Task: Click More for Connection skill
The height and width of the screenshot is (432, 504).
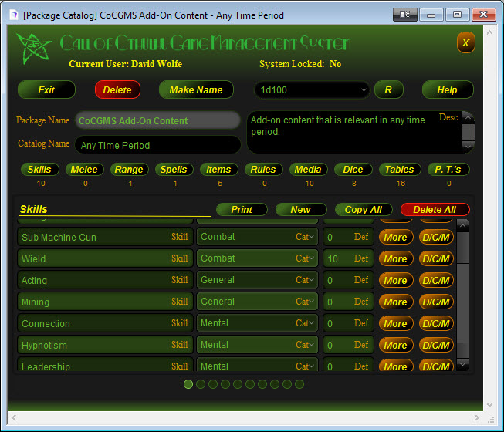Action: (x=396, y=323)
